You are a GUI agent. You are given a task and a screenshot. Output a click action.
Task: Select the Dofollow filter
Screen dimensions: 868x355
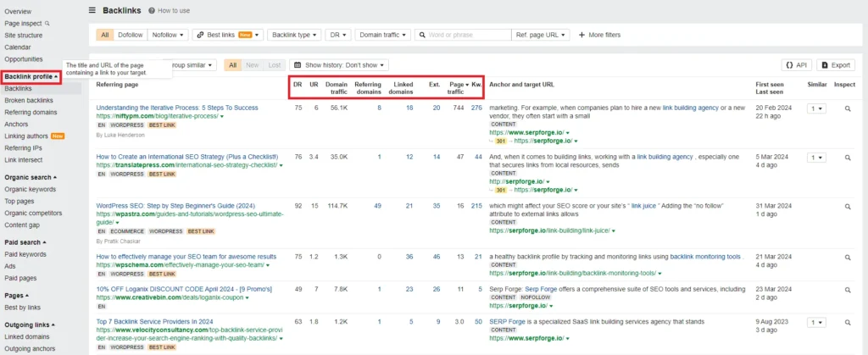pyautogui.click(x=130, y=35)
